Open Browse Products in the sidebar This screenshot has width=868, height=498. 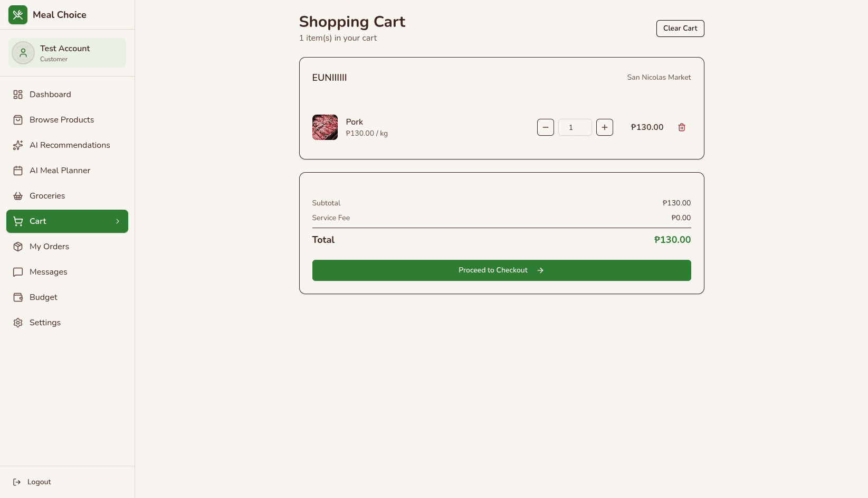tap(62, 120)
